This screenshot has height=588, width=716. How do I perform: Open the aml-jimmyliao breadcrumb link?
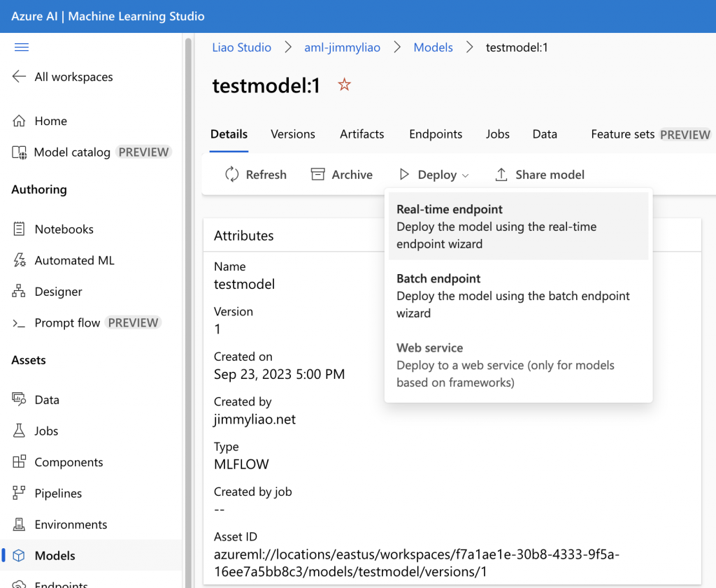click(342, 48)
